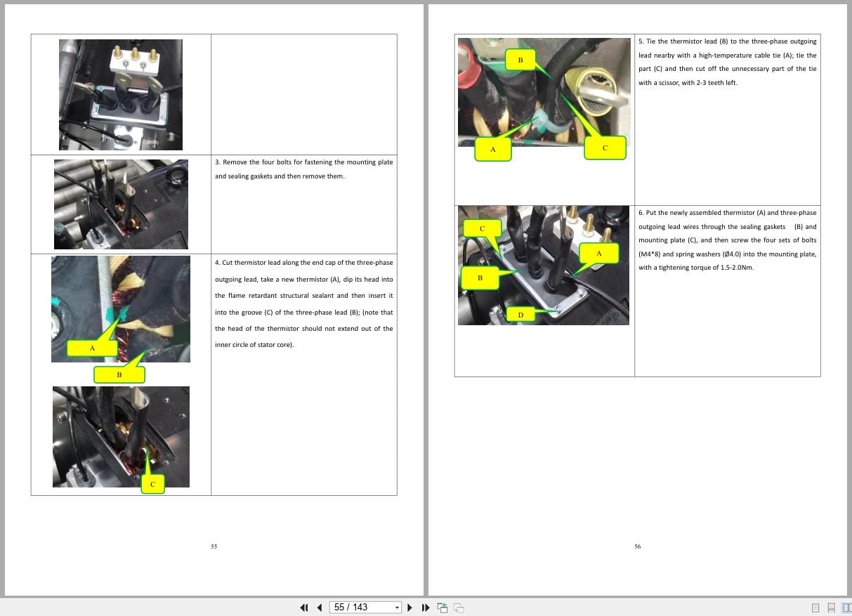The width and height of the screenshot is (852, 616).
Task: Select the two-page facing view
Action: click(x=846, y=608)
